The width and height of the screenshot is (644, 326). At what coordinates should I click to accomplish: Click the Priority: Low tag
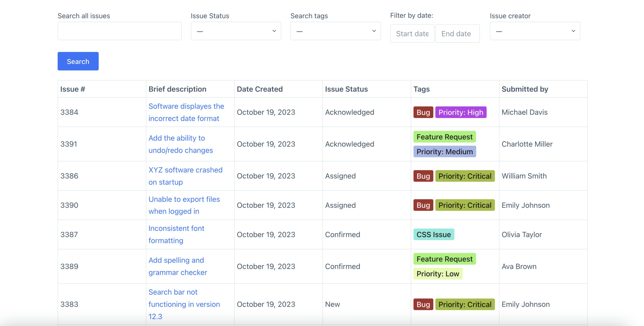click(437, 274)
